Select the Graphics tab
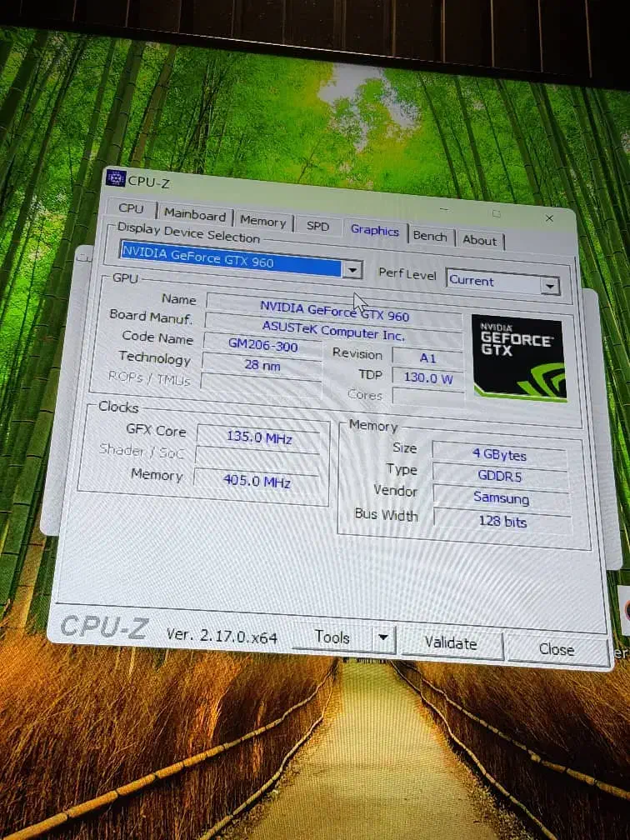Viewport: 630px width, 840px height. 374,230
